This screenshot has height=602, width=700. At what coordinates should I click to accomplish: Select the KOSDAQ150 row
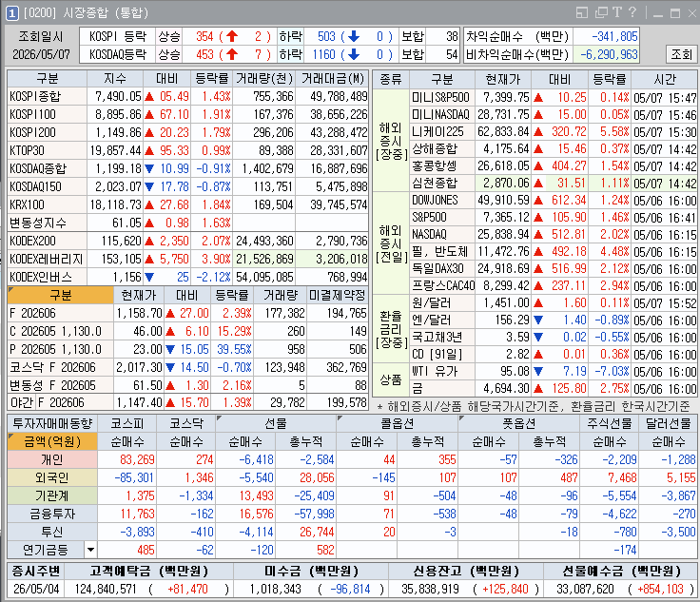188,186
